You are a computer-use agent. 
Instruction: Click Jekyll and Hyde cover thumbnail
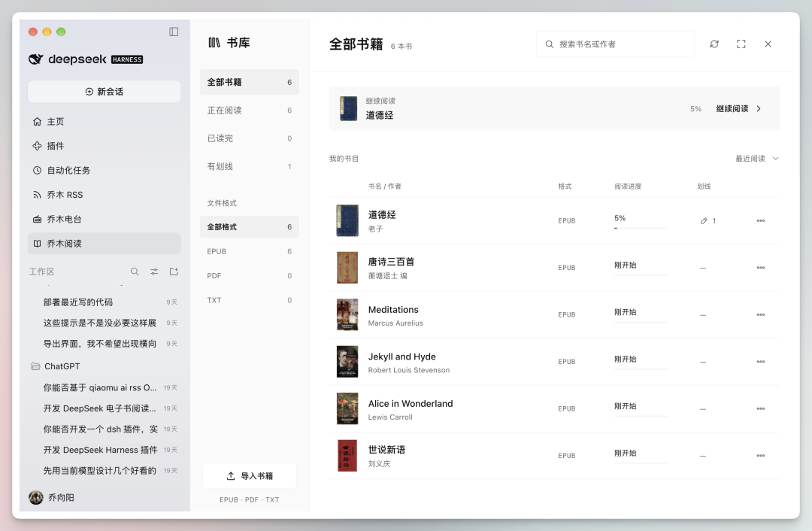pyautogui.click(x=347, y=362)
